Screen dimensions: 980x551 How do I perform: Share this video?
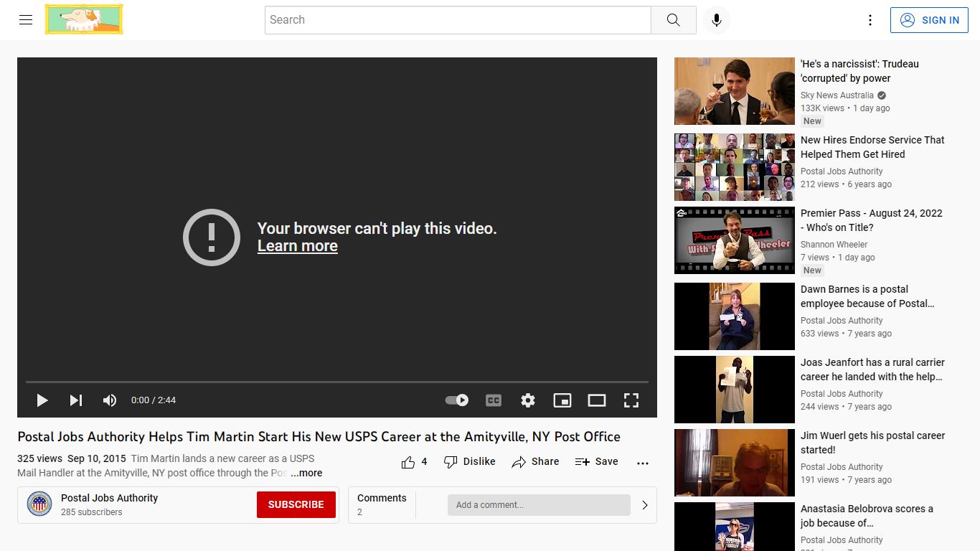[535, 462]
